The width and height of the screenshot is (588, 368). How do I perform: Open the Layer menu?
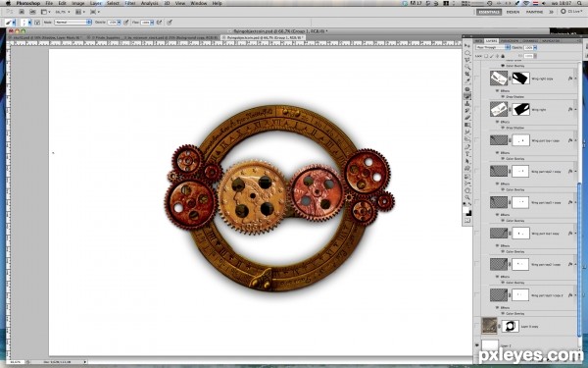(96, 3)
